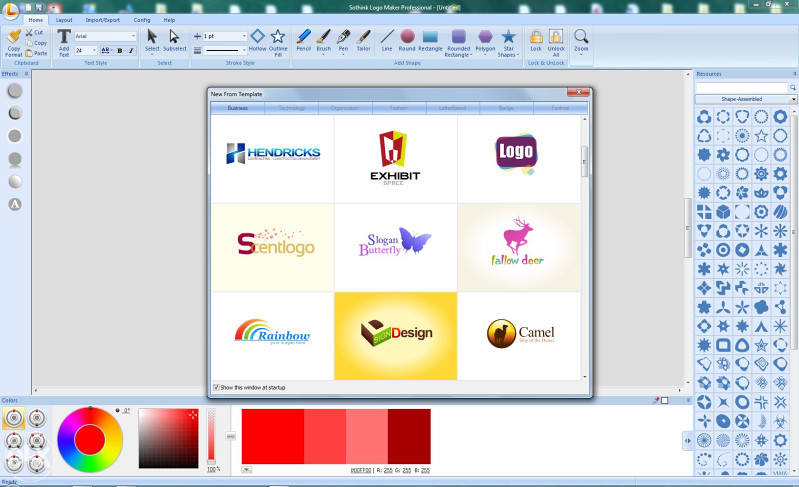This screenshot has width=799, height=487.
Task: Choose the Exhibit Space logo template
Action: coord(395,158)
